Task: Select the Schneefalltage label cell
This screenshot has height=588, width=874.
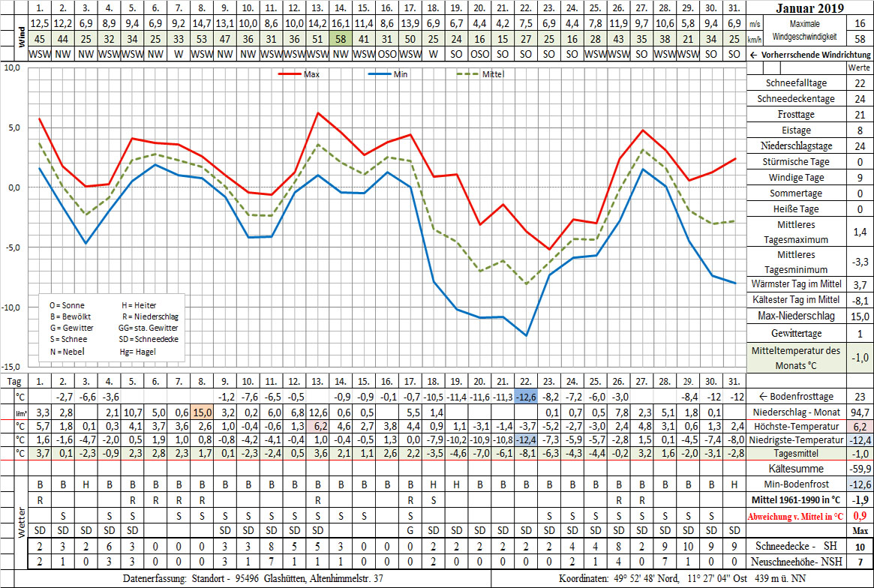Action: [x=797, y=83]
